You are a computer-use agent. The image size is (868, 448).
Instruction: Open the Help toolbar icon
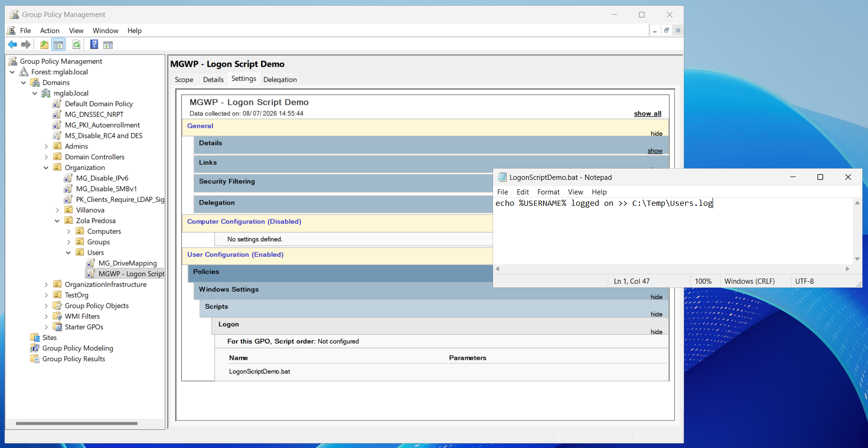[94, 45]
